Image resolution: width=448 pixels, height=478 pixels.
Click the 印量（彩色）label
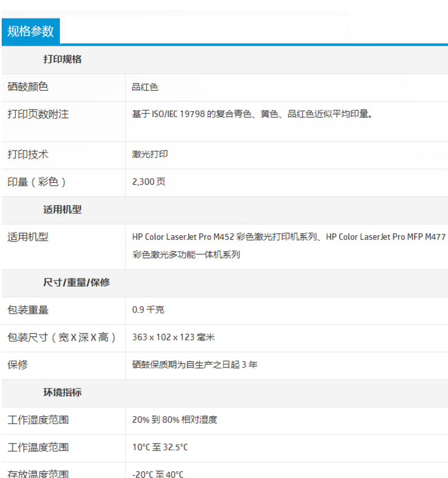[37, 182]
